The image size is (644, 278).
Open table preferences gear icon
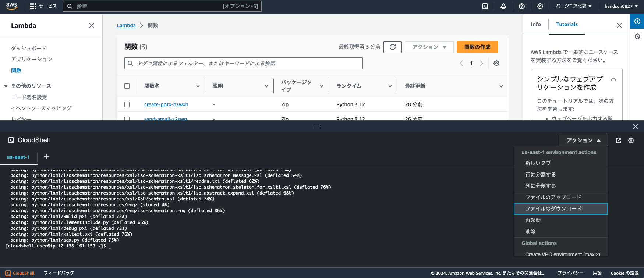click(496, 63)
